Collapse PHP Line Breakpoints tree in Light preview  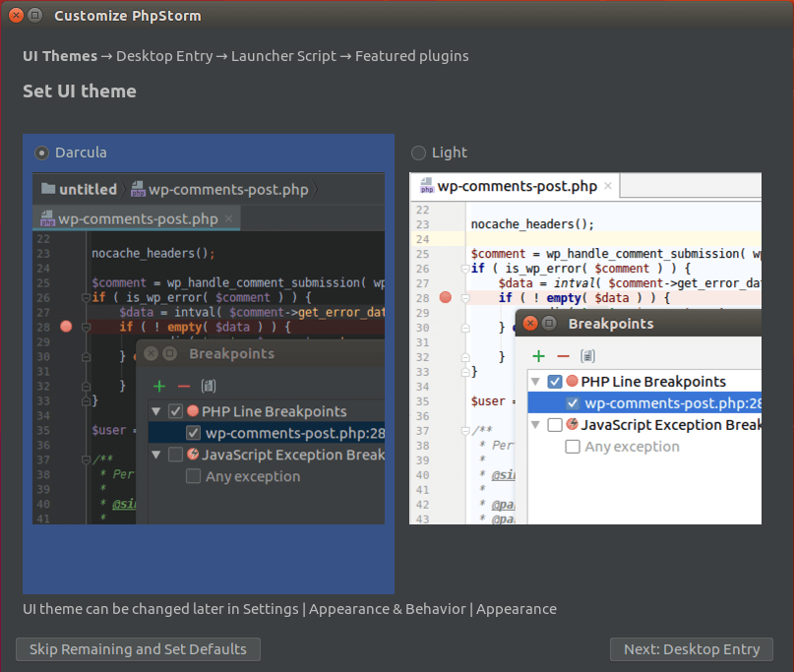[536, 382]
